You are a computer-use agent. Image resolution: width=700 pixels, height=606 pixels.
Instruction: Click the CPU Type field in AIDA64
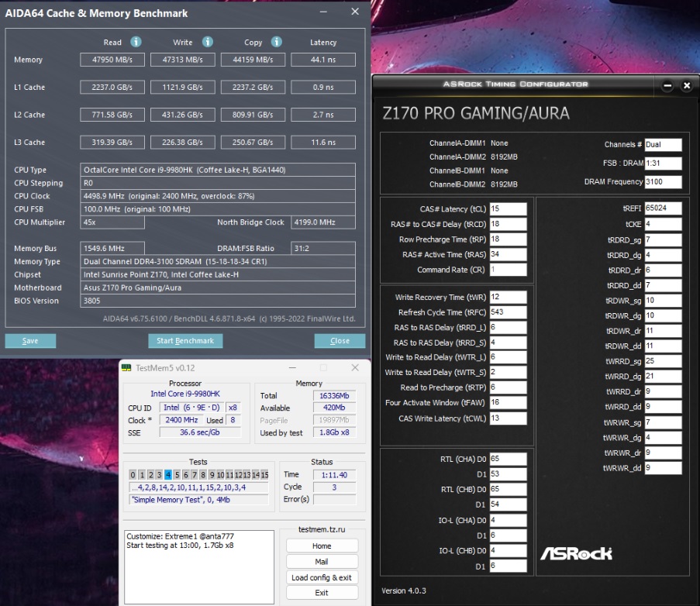coord(218,170)
